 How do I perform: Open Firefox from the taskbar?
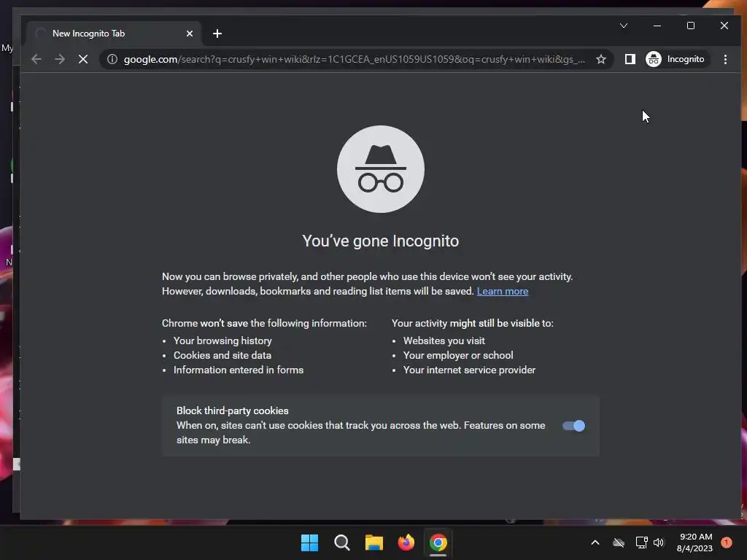pyautogui.click(x=406, y=542)
